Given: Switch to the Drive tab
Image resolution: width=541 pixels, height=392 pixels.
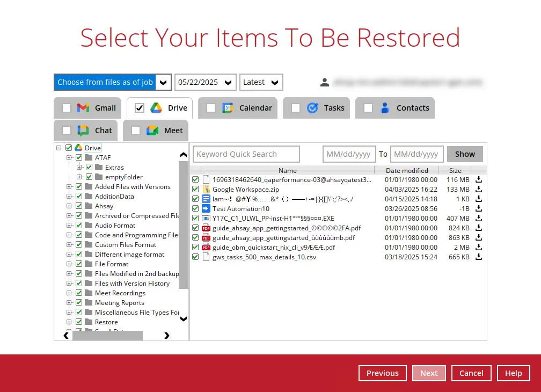Looking at the screenshot, I should 159,108.
